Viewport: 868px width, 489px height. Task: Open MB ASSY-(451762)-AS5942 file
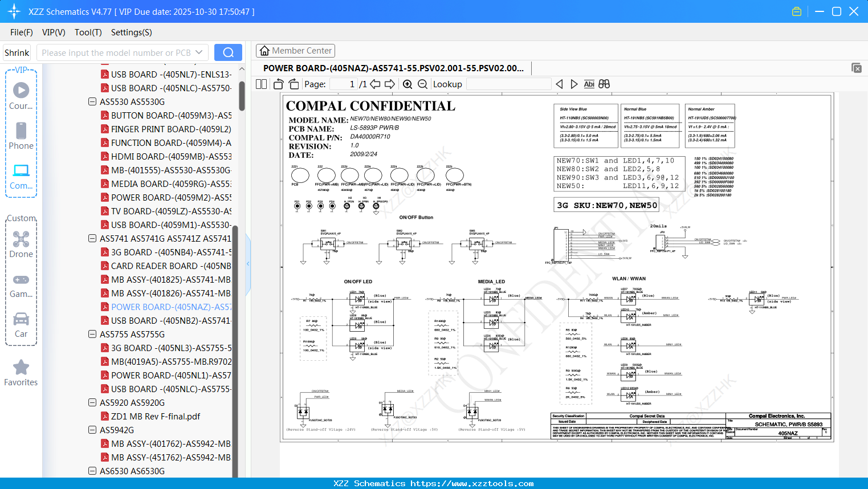171,457
